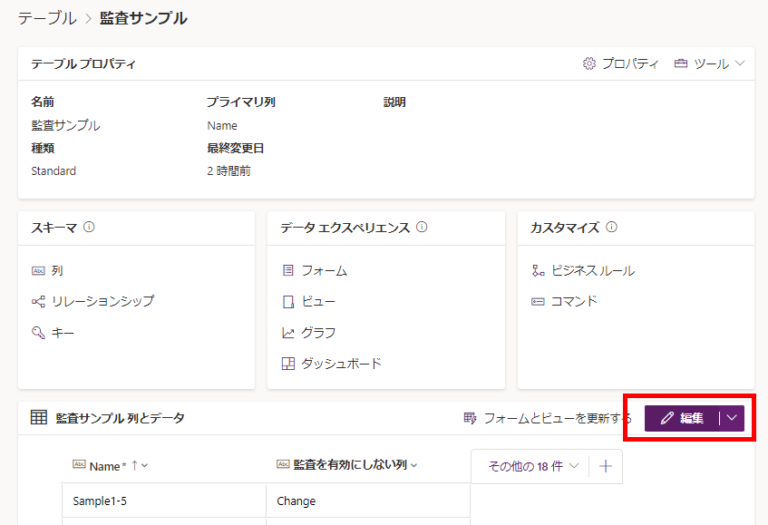
Task: Open the 監査を有効にしない列 column header menu
Action: (x=414, y=464)
